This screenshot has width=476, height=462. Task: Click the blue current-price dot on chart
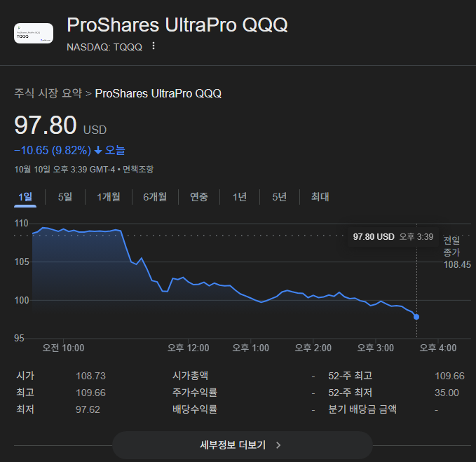(417, 317)
